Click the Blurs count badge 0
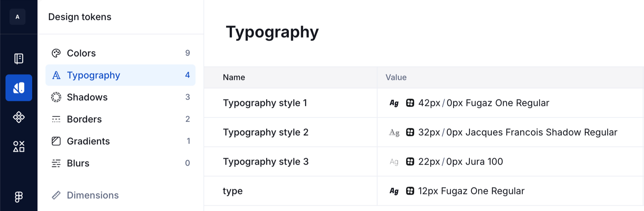The image size is (644, 211). (x=188, y=163)
